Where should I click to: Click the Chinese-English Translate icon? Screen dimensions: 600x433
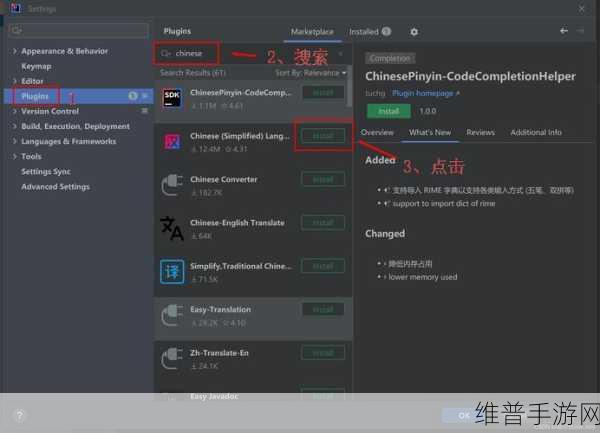coord(172,229)
